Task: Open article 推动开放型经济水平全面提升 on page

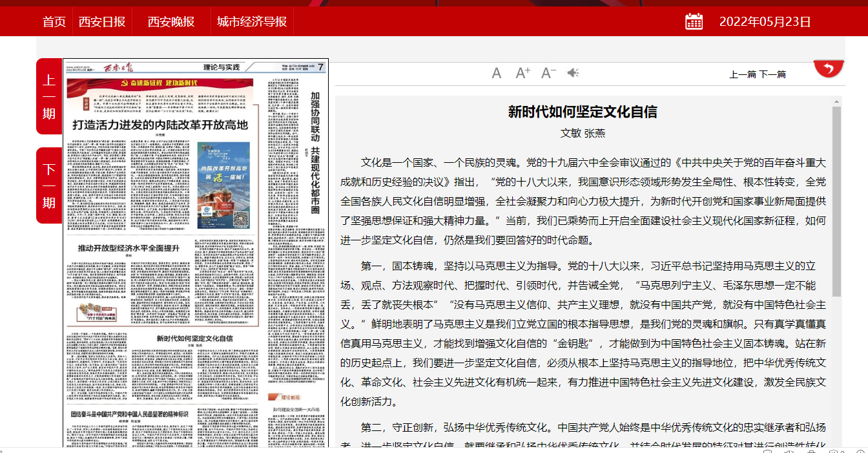Action: coord(129,248)
